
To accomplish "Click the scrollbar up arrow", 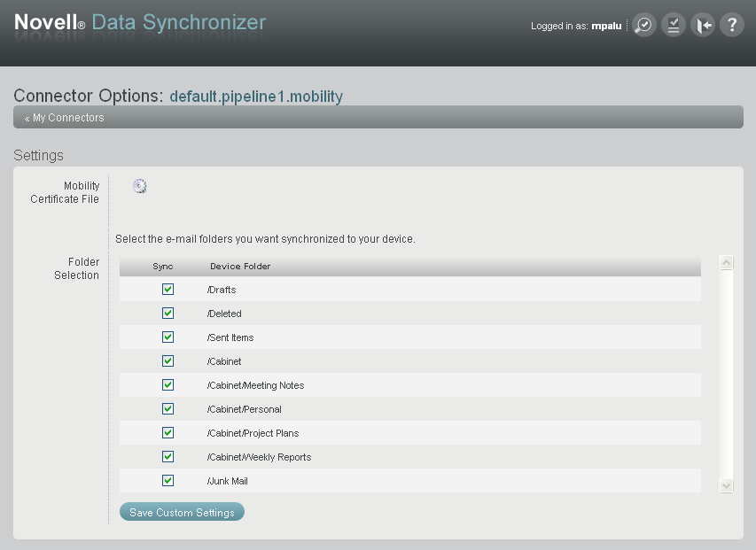I will point(726,262).
